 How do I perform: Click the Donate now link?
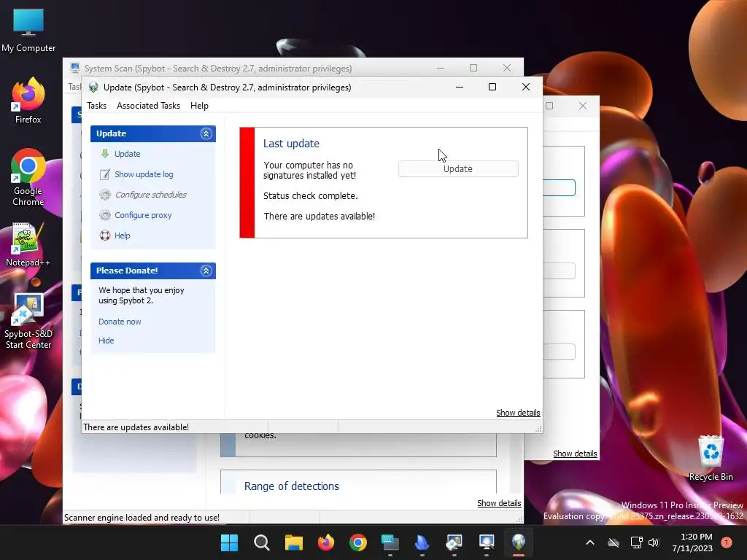click(120, 322)
